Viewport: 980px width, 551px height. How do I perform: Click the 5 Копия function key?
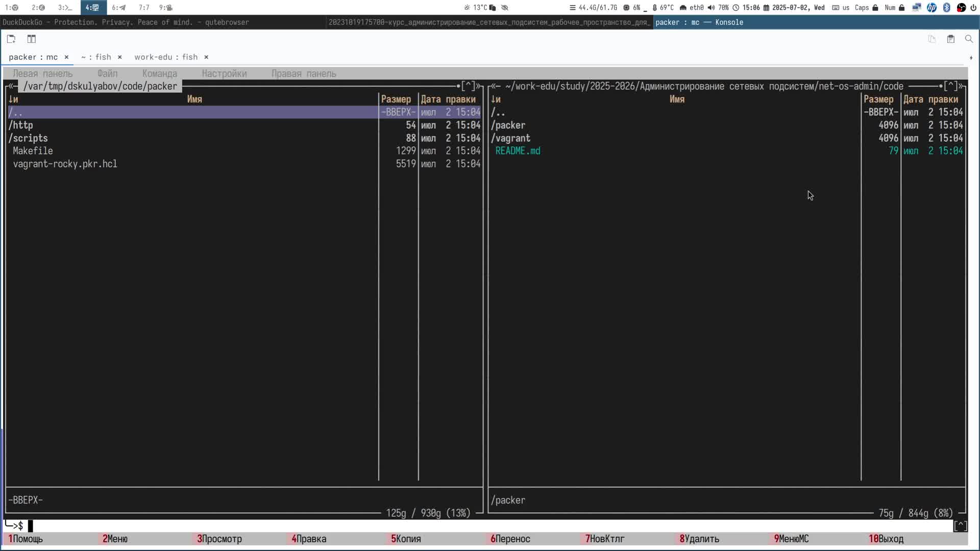(x=406, y=539)
